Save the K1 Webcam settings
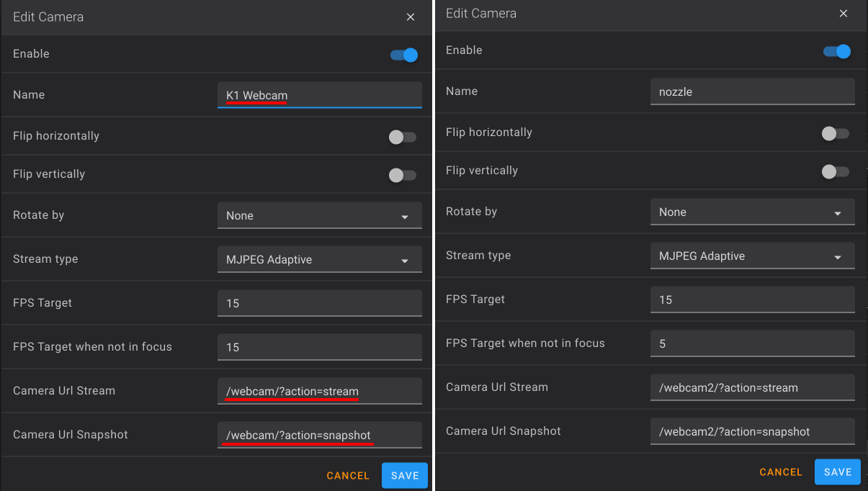The image size is (868, 491). pyautogui.click(x=405, y=476)
